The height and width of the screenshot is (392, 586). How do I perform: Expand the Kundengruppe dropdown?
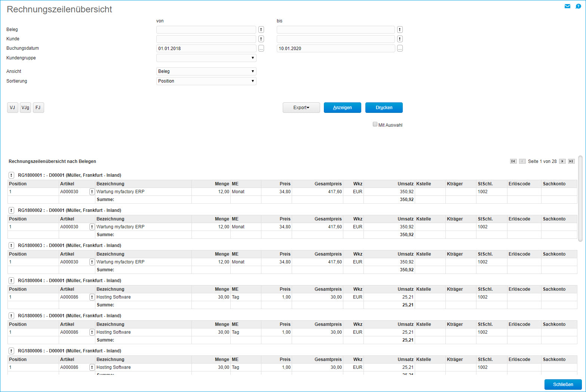[206, 58]
